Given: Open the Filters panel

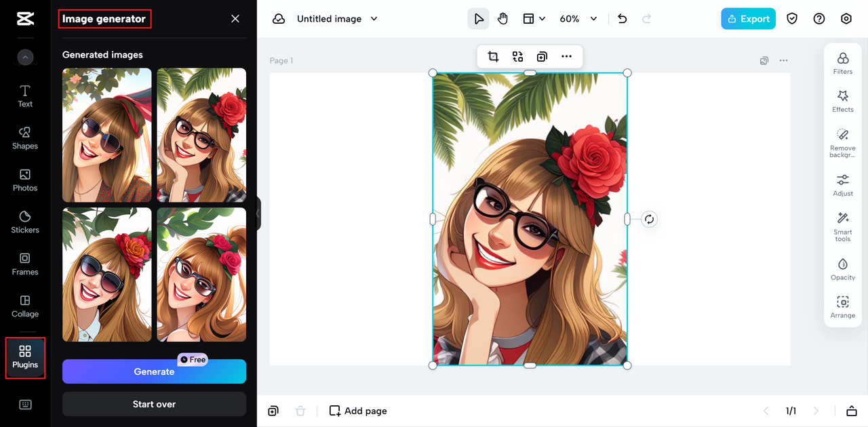Looking at the screenshot, I should pyautogui.click(x=843, y=63).
